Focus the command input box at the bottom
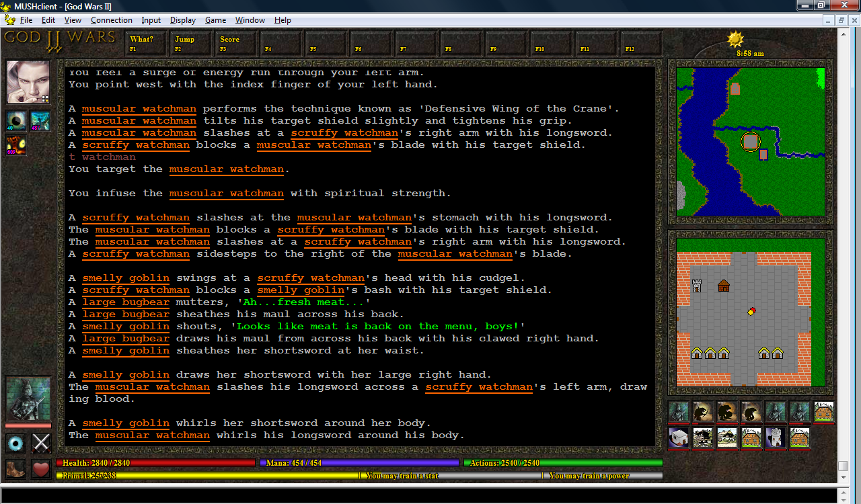 pos(418,495)
